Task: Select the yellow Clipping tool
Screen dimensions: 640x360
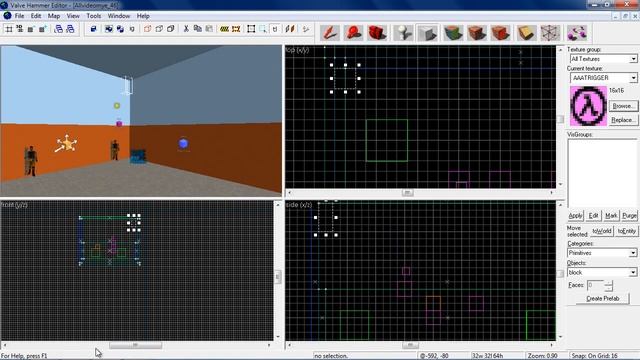Action: (x=526, y=33)
